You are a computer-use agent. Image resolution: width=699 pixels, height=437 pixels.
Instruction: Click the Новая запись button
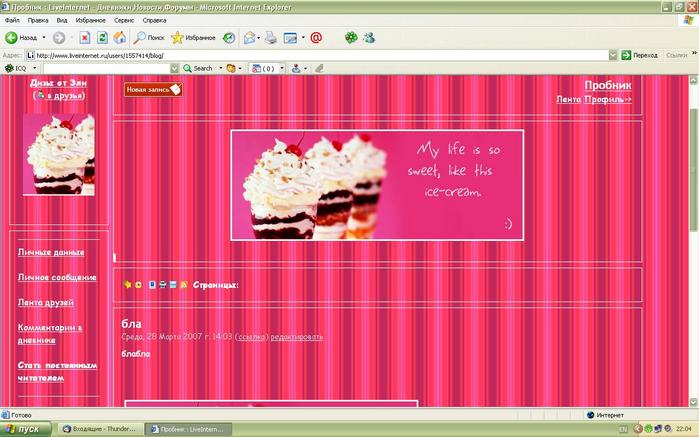point(153,90)
